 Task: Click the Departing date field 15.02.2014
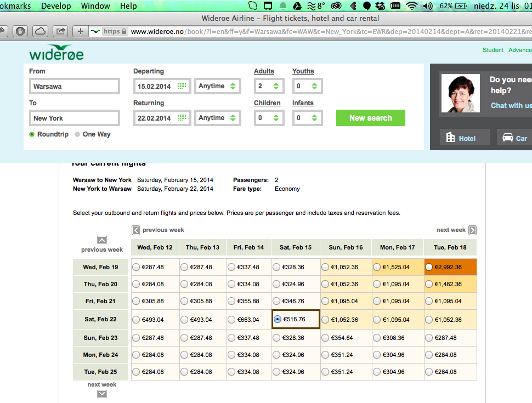coord(162,86)
